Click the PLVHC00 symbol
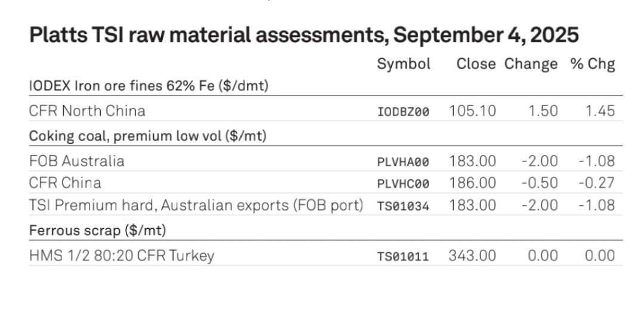 click(403, 184)
